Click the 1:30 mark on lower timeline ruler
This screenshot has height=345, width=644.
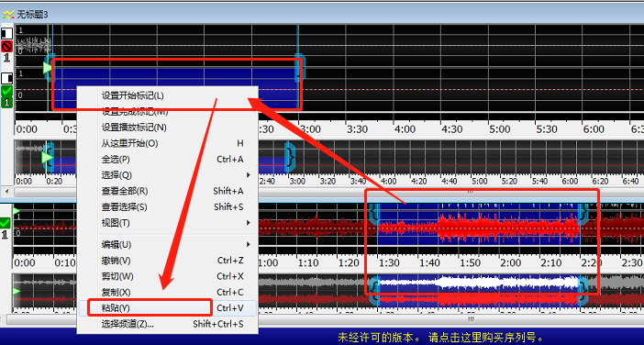389,262
